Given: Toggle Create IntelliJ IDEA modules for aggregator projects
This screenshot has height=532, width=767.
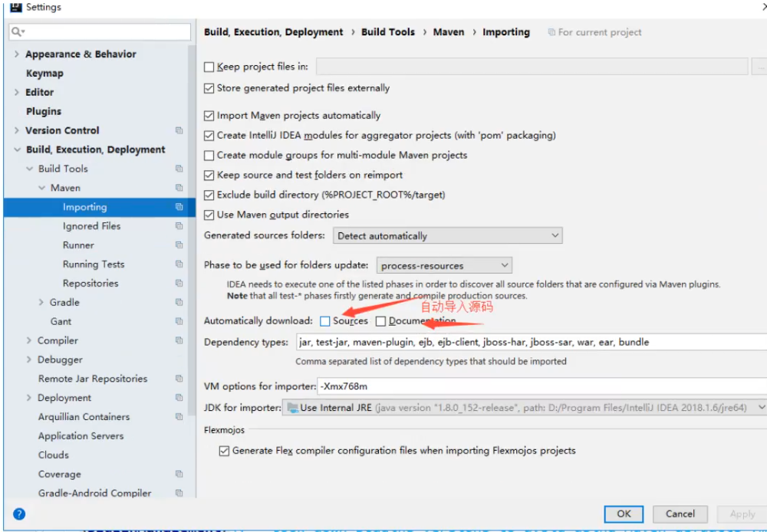Looking at the screenshot, I should tap(209, 136).
